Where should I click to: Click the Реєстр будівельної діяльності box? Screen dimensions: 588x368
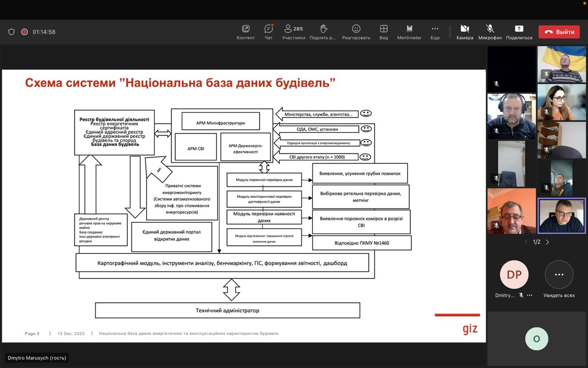pyautogui.click(x=115, y=132)
